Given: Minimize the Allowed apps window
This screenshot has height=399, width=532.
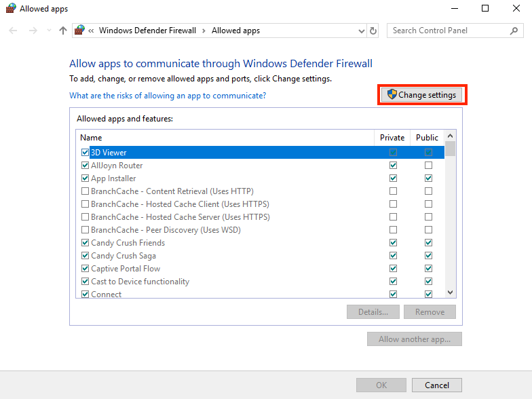Looking at the screenshot, I should (x=455, y=8).
